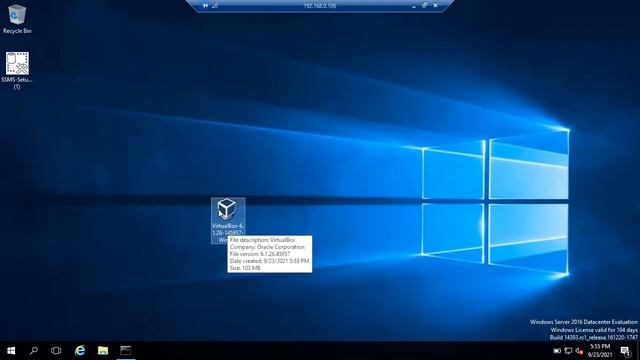Select the SSMS-Setup installer desktop icon
Screen dimensions: 640x360
17,70
